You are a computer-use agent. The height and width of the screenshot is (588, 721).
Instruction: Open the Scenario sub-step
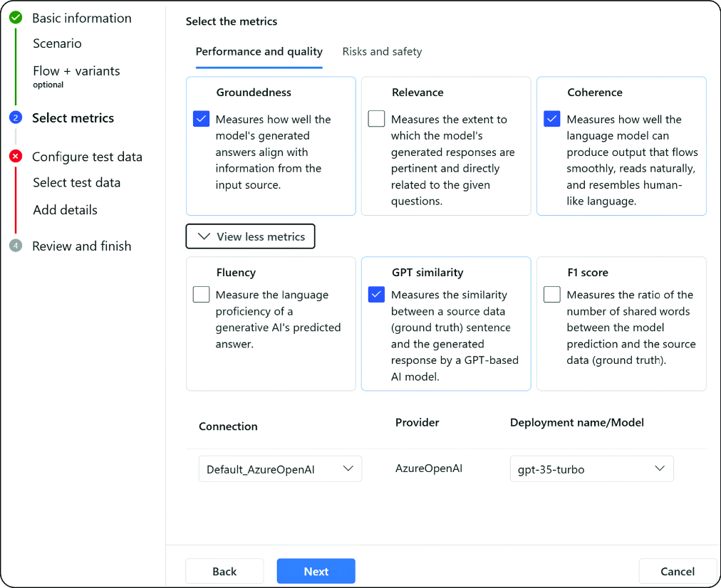point(57,43)
